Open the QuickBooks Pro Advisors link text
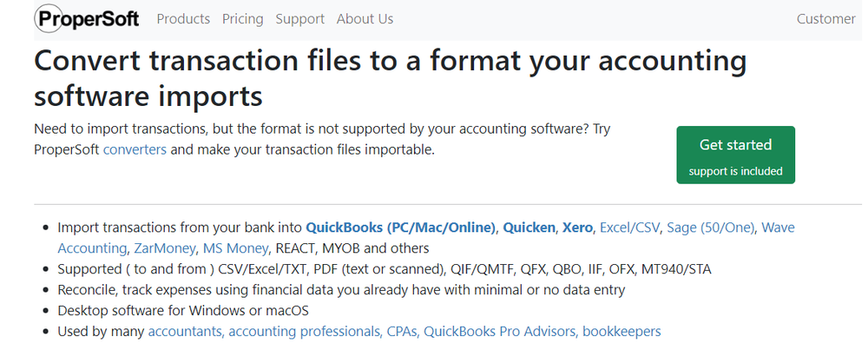 coord(501,332)
